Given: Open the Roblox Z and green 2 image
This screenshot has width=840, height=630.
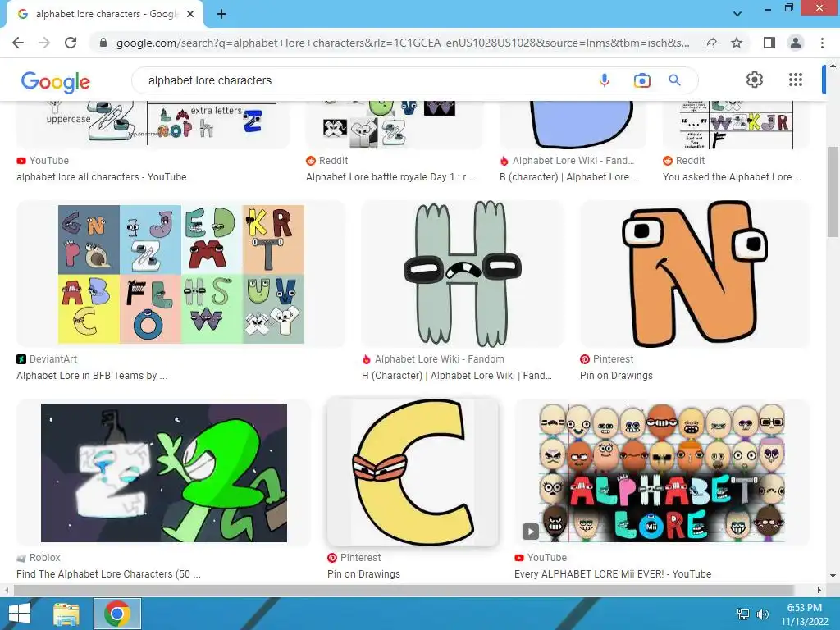Looking at the screenshot, I should pos(164,472).
